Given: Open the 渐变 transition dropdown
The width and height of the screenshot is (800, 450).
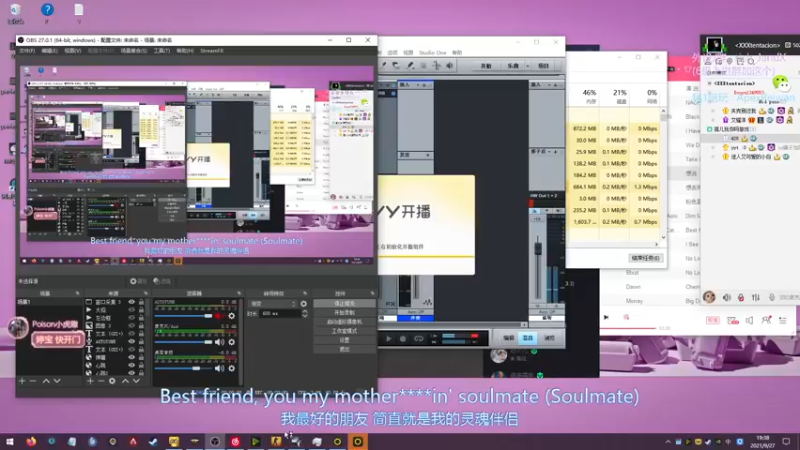Looking at the screenshot, I should tap(272, 304).
